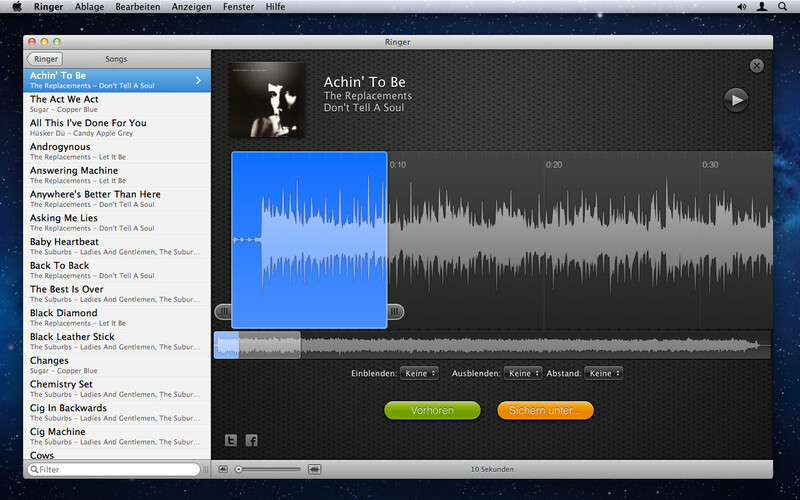Open the Abstand dropdown
The width and height of the screenshot is (800, 500).
[604, 373]
